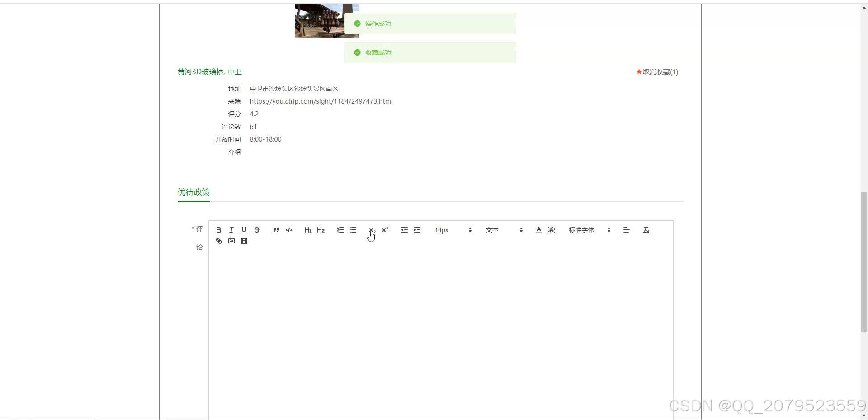This screenshot has height=420, width=868.
Task: Click the ctrip.com source URL
Action: coord(321,101)
